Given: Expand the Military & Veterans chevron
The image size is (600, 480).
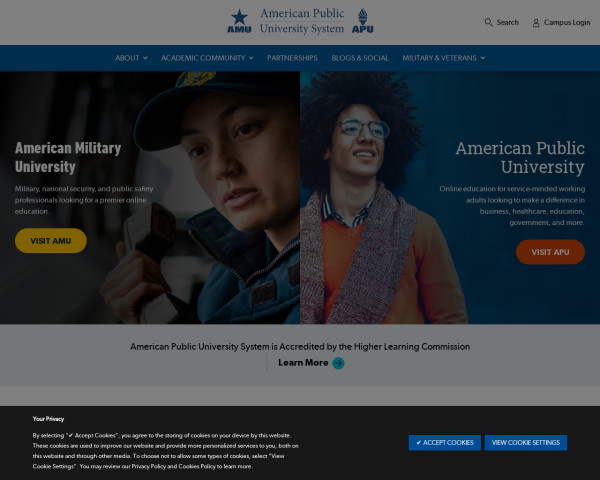Looking at the screenshot, I should pos(483,58).
